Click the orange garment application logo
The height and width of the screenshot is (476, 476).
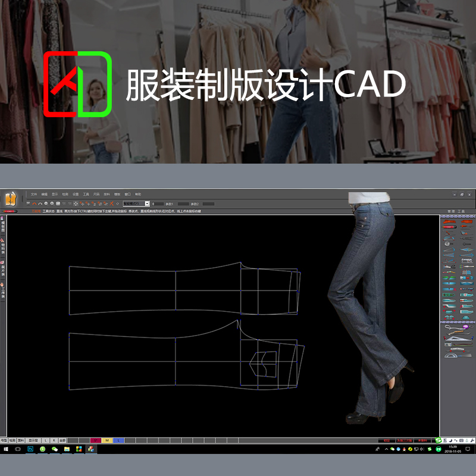click(11, 199)
